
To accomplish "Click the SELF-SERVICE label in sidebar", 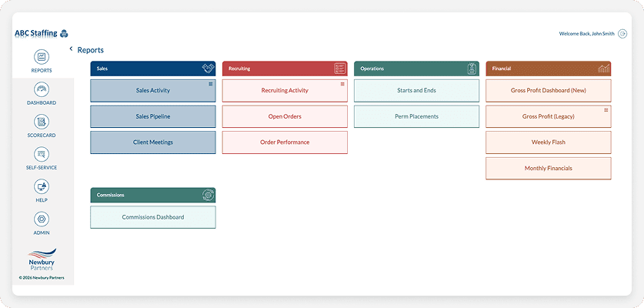I will click(x=42, y=168).
